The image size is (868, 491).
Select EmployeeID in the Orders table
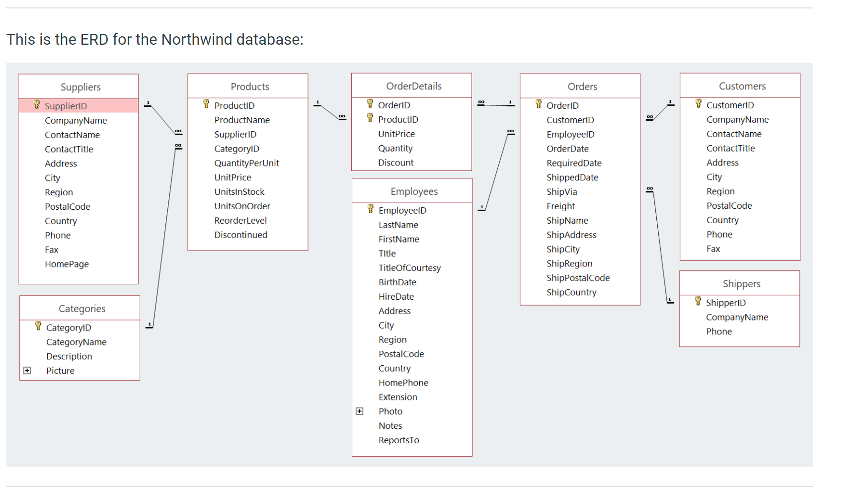(571, 135)
